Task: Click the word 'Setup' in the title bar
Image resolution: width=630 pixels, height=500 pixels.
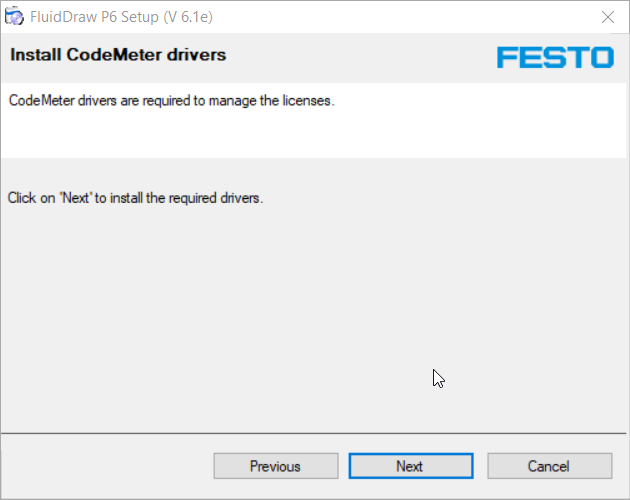Action: point(140,17)
